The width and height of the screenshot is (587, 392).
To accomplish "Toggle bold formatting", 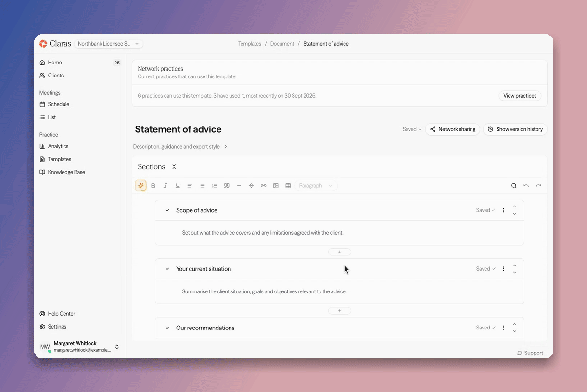I will coord(153,186).
